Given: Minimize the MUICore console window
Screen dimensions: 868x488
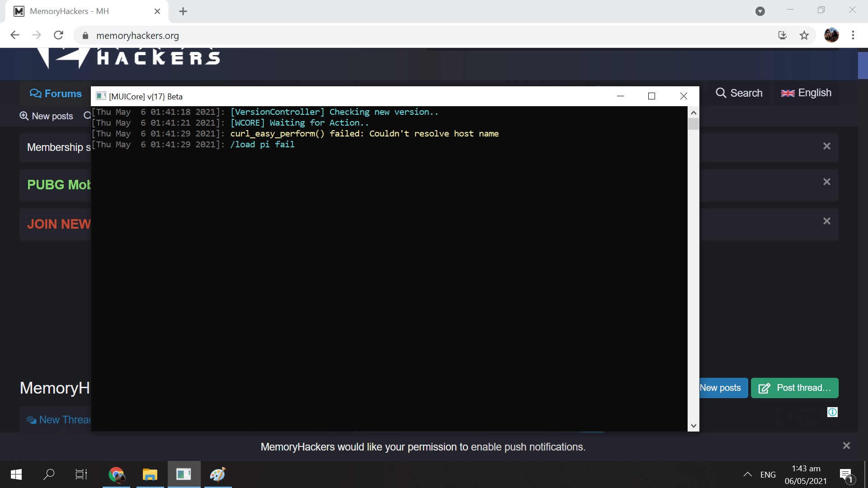Looking at the screenshot, I should [620, 96].
